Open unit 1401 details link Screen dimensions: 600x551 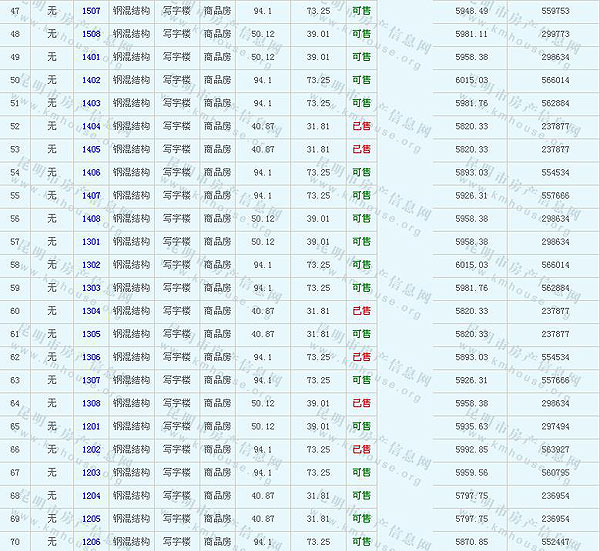(x=91, y=57)
